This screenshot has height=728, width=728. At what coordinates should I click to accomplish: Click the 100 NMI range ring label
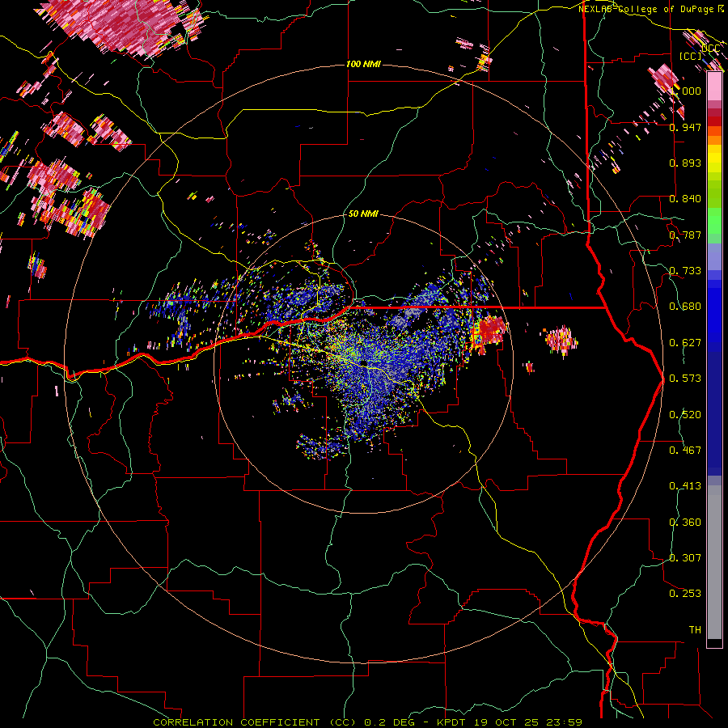point(363,64)
